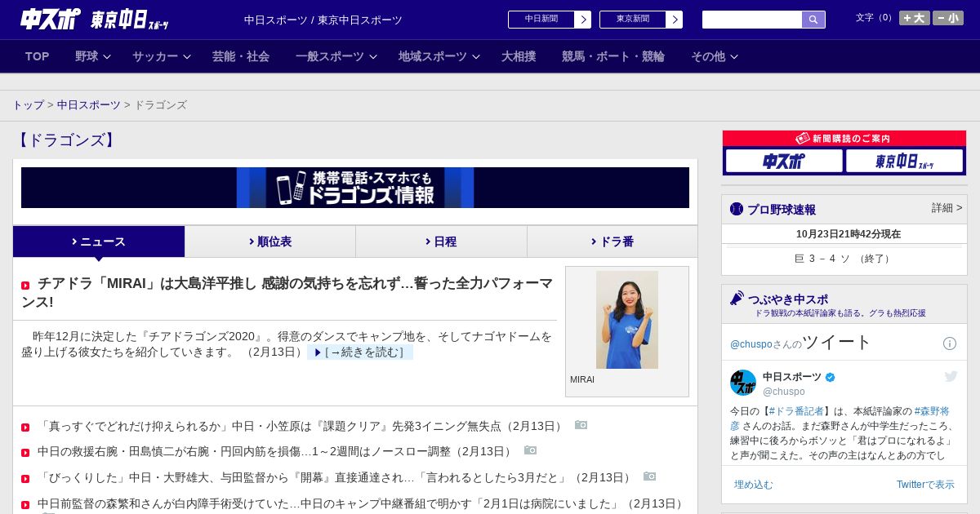The width and height of the screenshot is (980, 514).
Task: Decrease text size with 小 button
Action: 948,18
